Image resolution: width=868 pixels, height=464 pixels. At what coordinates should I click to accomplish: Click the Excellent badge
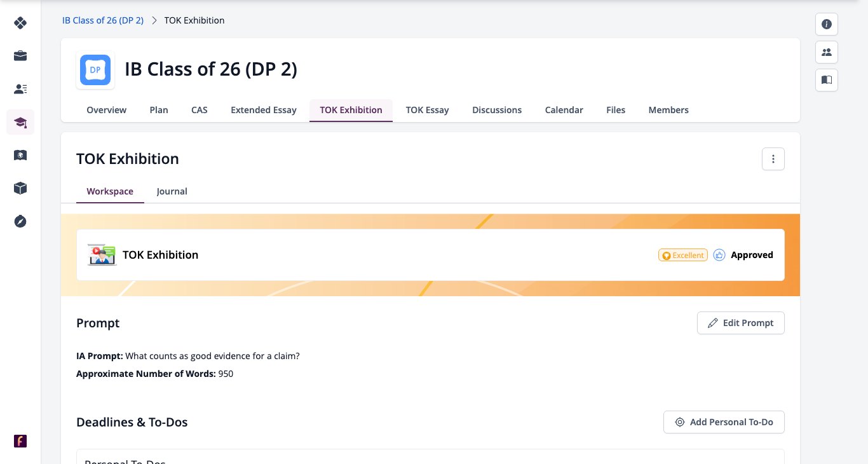683,255
